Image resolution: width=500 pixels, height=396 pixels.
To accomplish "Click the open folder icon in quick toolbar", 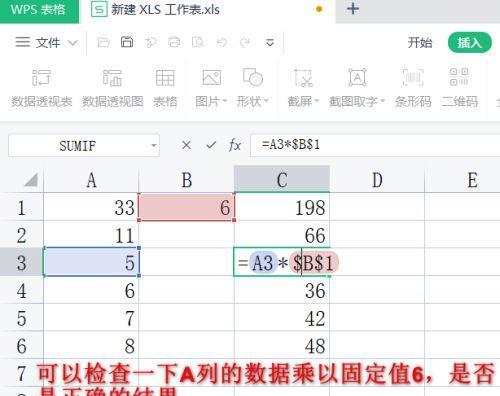I will click(103, 43).
